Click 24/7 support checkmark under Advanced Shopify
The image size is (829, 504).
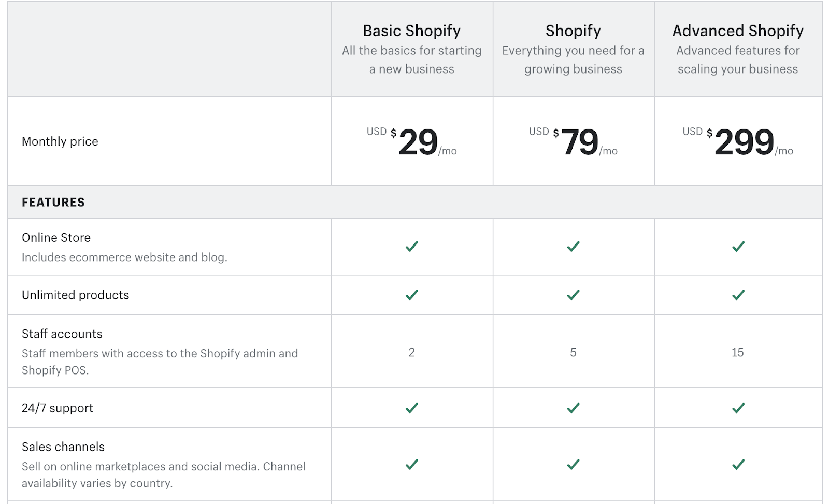click(x=738, y=408)
